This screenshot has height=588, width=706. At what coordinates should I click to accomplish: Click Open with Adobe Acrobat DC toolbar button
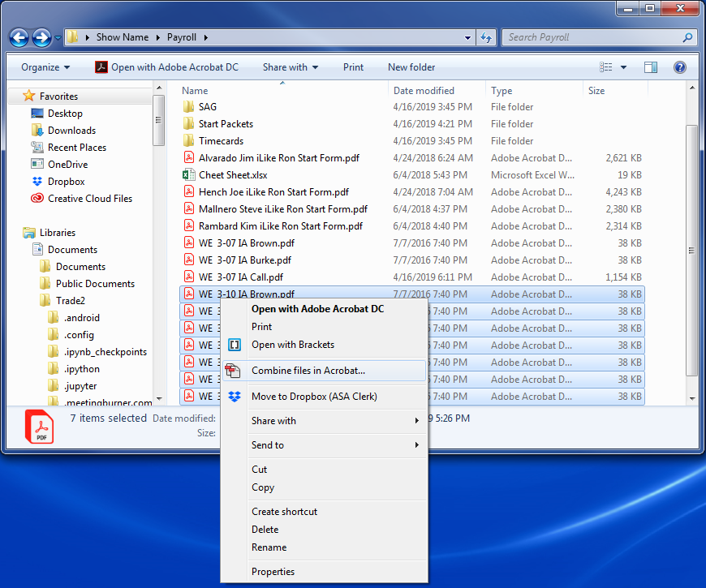point(167,67)
